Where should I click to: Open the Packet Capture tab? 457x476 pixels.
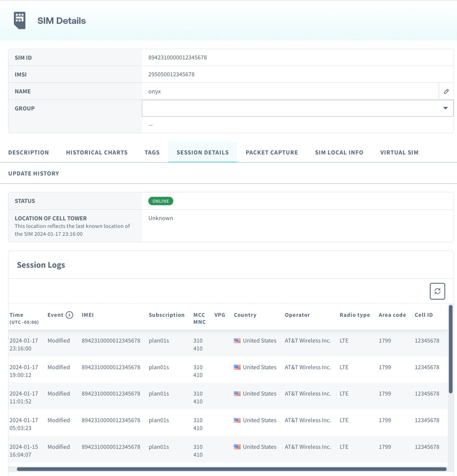(x=272, y=152)
